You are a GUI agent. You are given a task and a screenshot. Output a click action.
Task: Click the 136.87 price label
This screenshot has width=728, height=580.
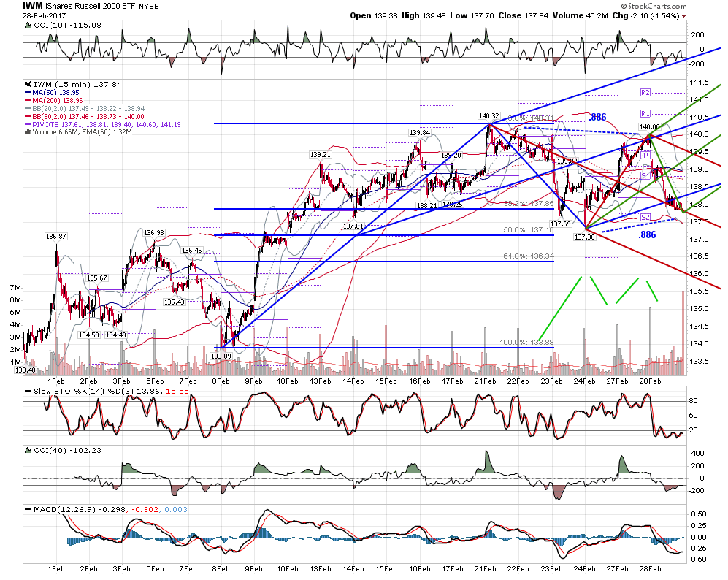tap(56, 237)
